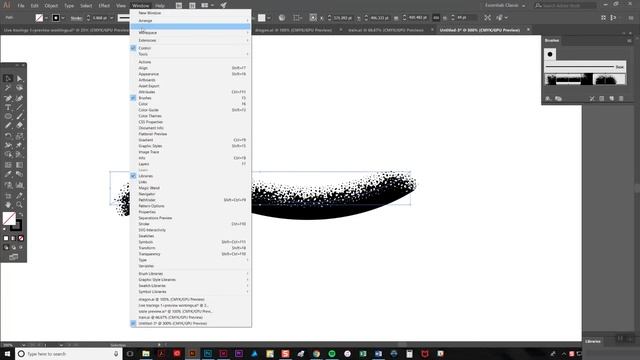Select the Curvature tool
The width and height of the screenshot is (640, 360).
(x=20, y=98)
